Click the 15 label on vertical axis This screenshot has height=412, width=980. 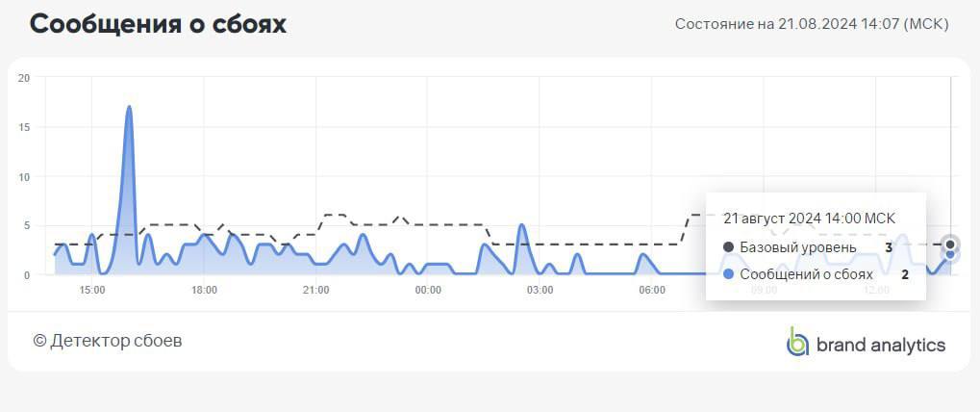[x=24, y=127]
